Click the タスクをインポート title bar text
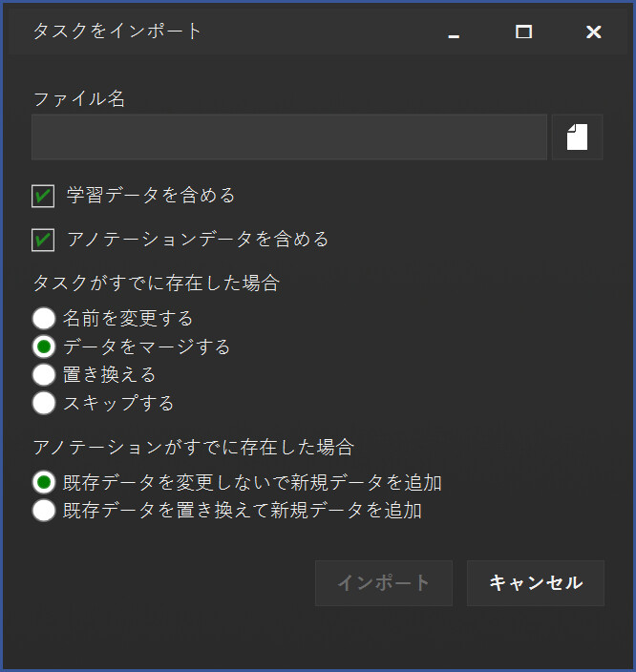Image resolution: width=636 pixels, height=672 pixels. pyautogui.click(x=117, y=31)
